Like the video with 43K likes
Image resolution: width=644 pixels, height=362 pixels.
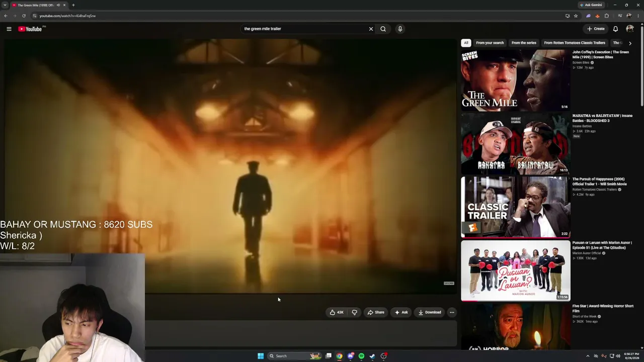tap(337, 312)
